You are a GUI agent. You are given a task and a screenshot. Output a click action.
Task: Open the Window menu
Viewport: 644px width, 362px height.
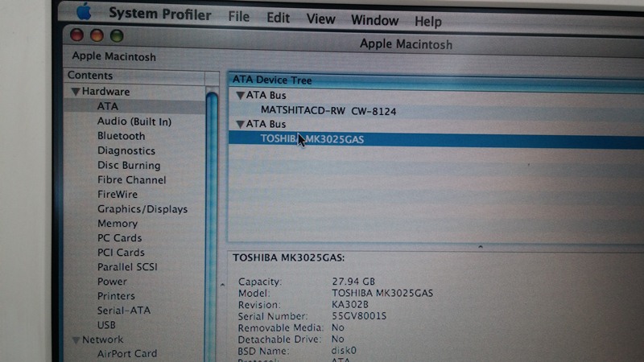tap(374, 20)
